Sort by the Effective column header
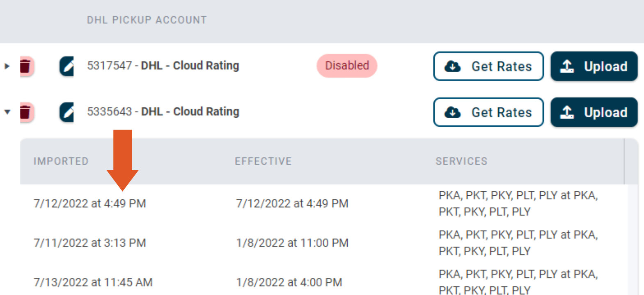This screenshot has height=295, width=644. coord(263,161)
